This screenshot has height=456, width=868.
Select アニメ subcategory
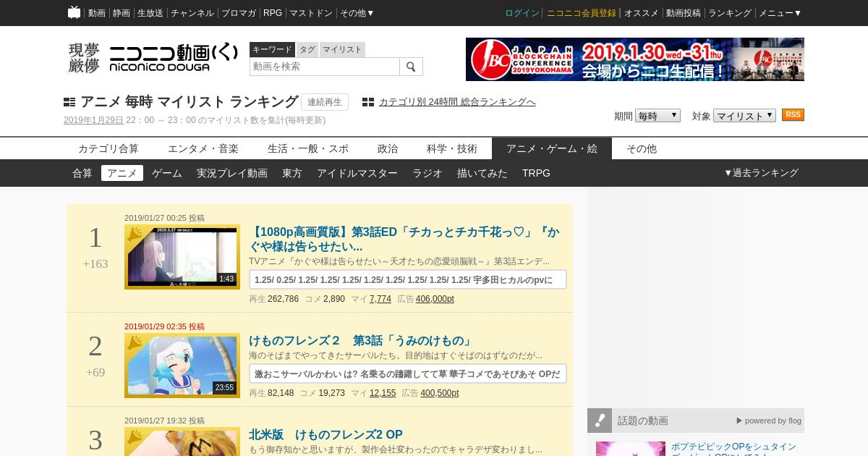coord(122,173)
